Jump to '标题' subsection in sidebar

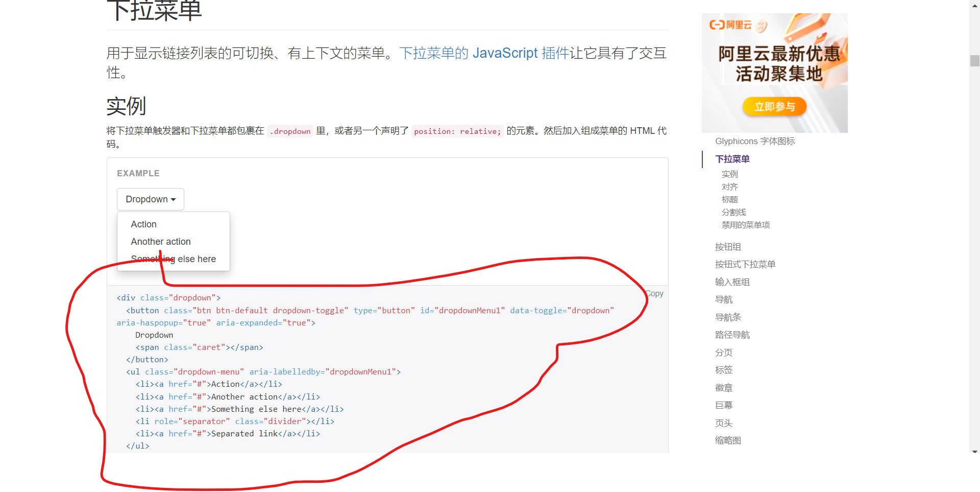[729, 200]
